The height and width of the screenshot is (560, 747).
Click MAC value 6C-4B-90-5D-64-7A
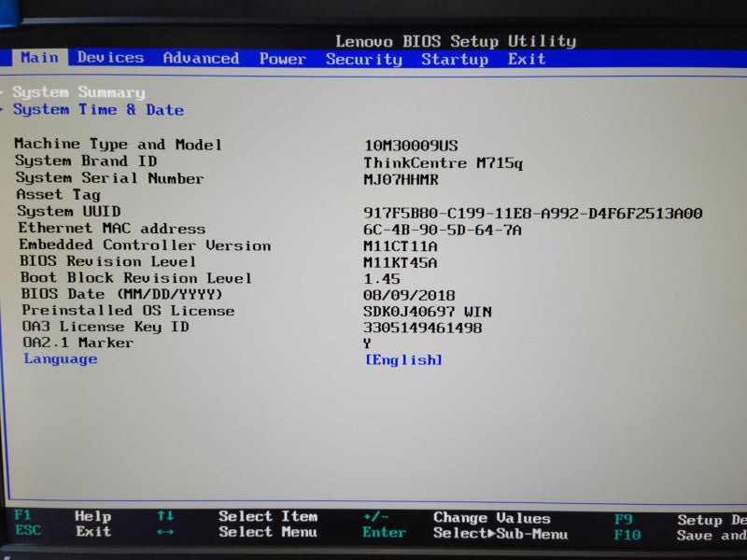click(x=442, y=230)
